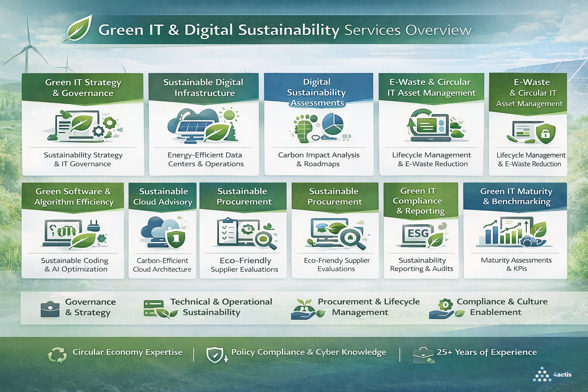Screen dimensions: 588x392
Task: Click the Maturity Assessments & KPIs label
Action: point(516,264)
